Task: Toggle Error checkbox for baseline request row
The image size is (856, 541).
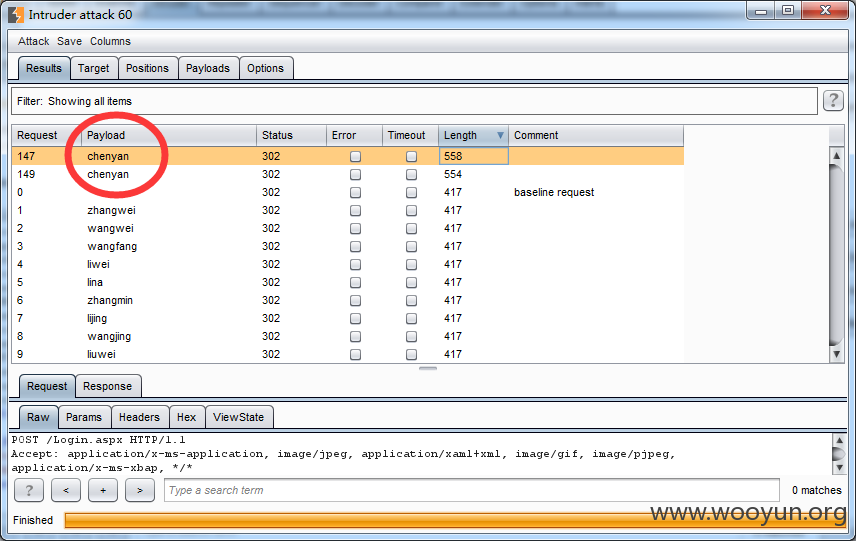Action: (355, 193)
